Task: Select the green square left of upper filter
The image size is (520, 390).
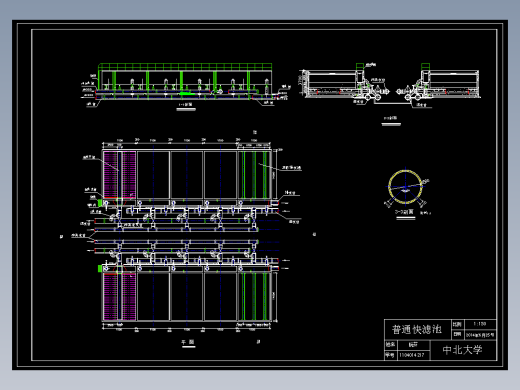Action: [100, 202]
